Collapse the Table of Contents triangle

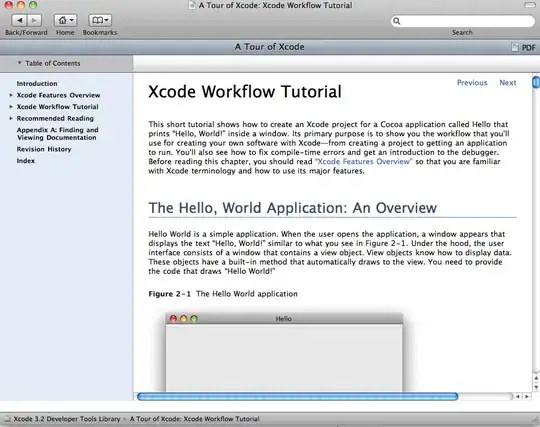click(x=19, y=63)
